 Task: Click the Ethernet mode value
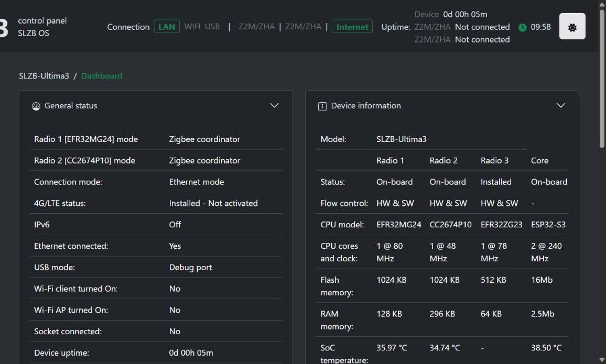(197, 182)
